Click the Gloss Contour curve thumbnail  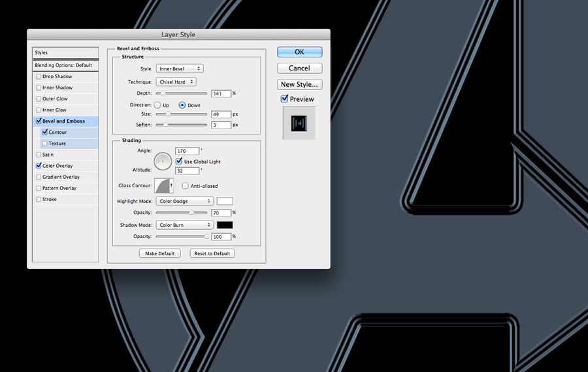[162, 186]
